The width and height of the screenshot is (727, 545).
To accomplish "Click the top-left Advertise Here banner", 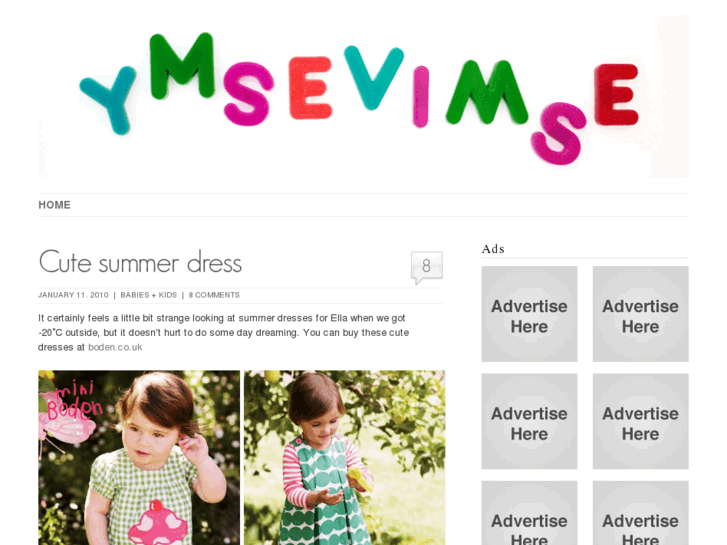I will click(x=529, y=314).
